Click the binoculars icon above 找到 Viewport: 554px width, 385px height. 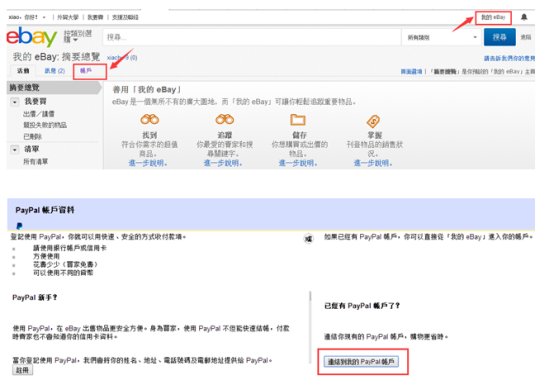(149, 119)
